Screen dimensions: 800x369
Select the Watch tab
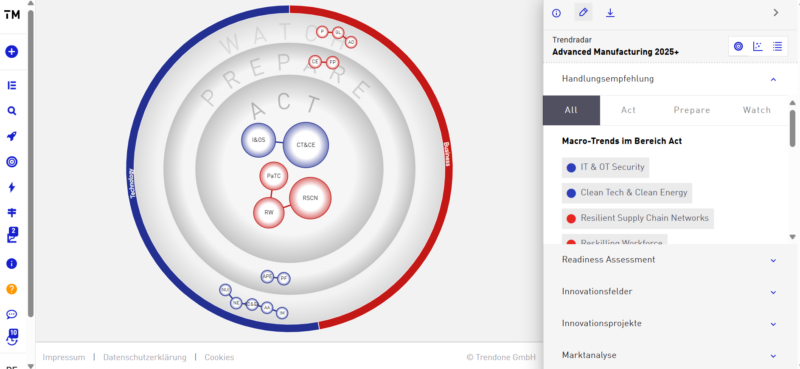tap(757, 110)
